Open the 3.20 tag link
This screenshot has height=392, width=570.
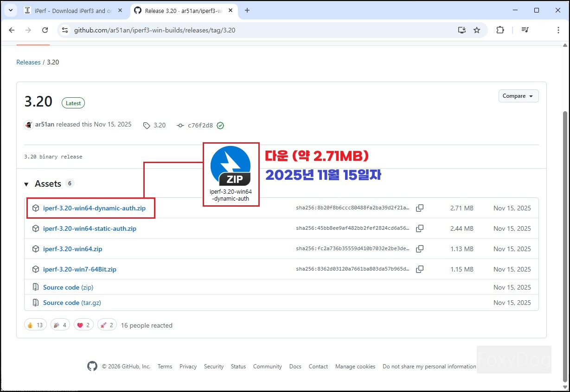click(x=154, y=125)
